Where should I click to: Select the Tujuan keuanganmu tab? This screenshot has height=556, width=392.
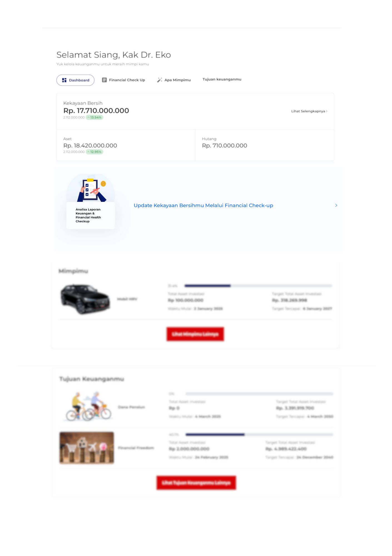222,79
